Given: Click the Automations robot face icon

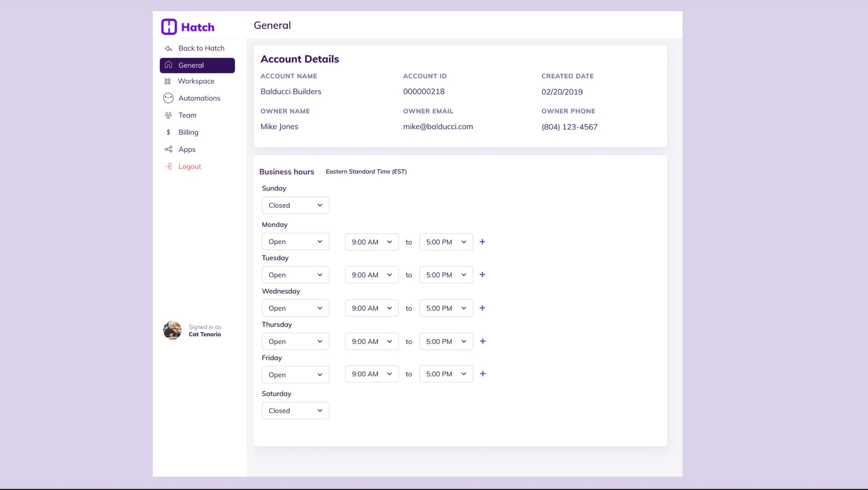Looking at the screenshot, I should click(x=168, y=98).
